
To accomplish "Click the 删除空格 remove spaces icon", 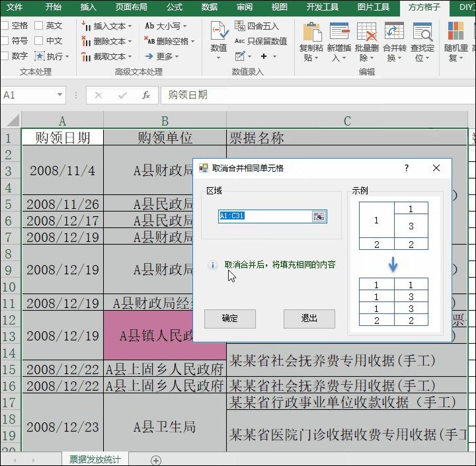I will 149,40.
